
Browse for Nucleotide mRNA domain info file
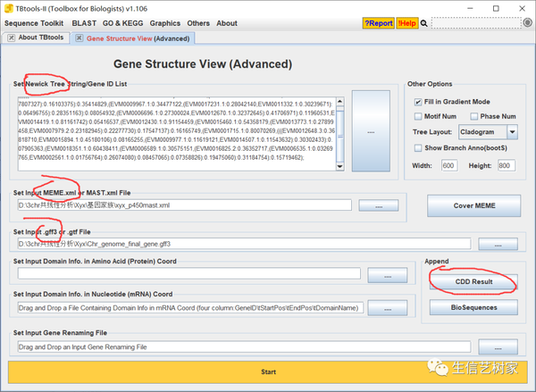pos(388,308)
